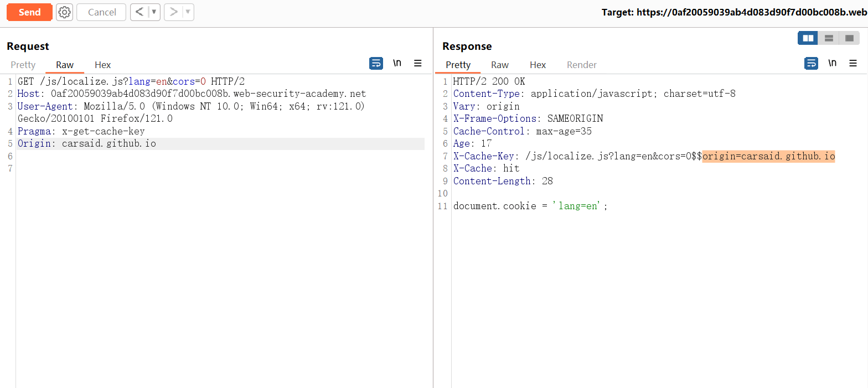
Task: Expand the back history dropdown arrow
Action: coord(154,12)
